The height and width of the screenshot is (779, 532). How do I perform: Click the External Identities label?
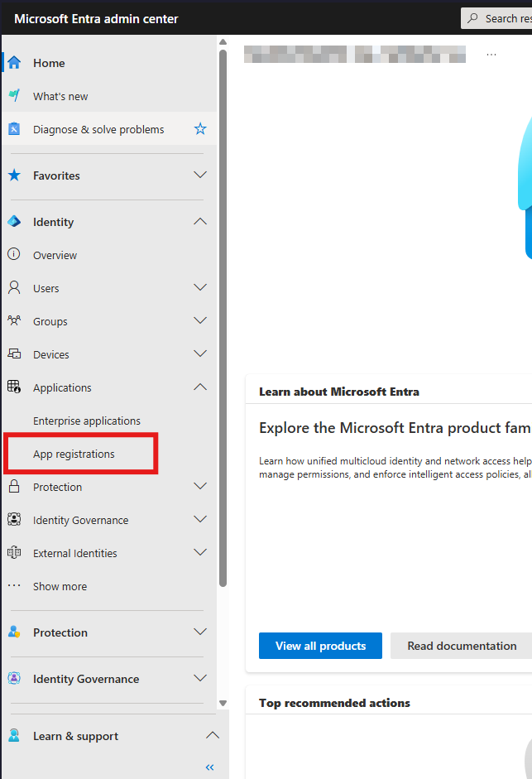tap(75, 553)
